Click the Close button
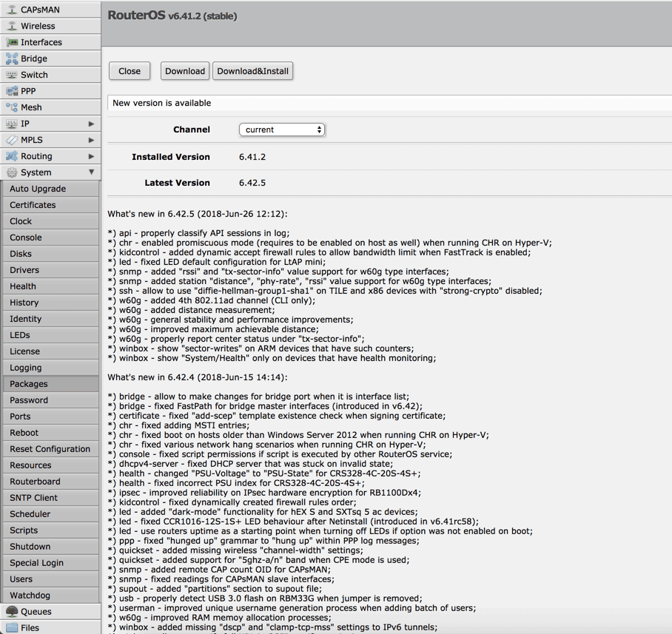Viewport: 672px width, 634px height. click(130, 71)
